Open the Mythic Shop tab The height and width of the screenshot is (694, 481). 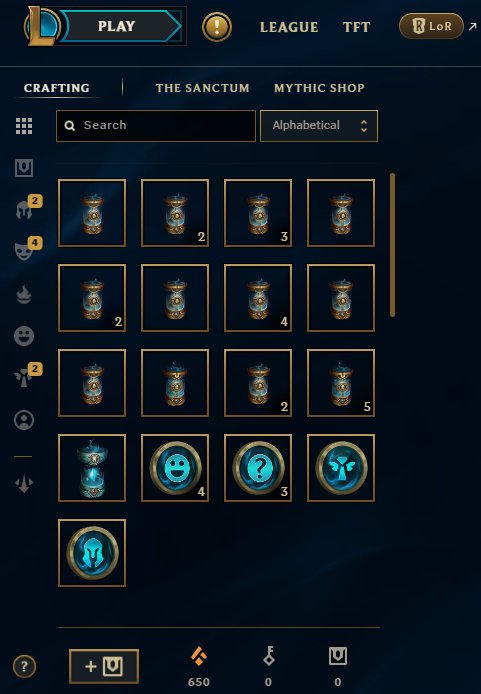319,88
